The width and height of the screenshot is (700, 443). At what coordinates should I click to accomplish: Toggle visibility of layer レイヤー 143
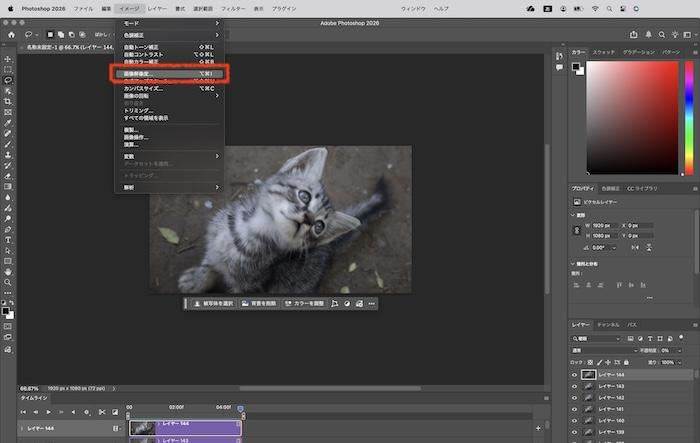[574, 386]
